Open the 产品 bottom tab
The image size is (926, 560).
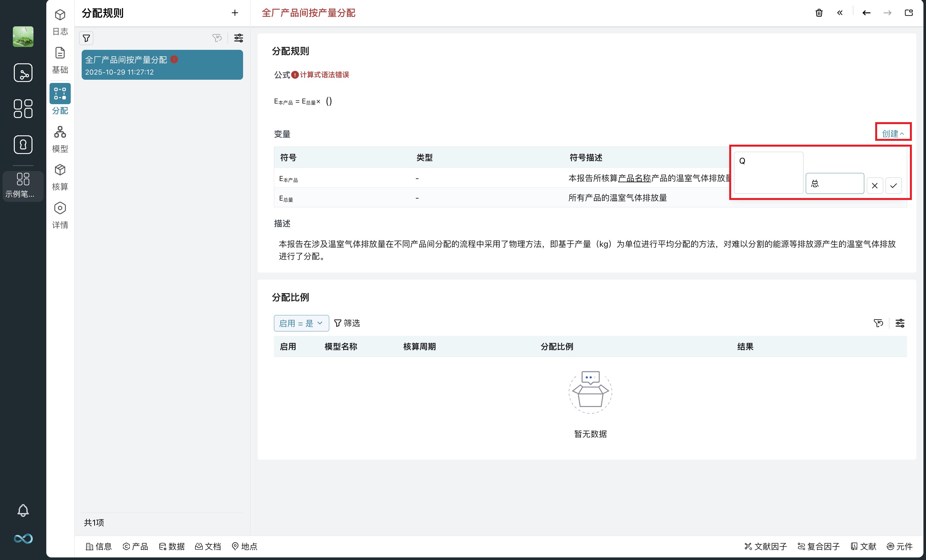tap(135, 546)
